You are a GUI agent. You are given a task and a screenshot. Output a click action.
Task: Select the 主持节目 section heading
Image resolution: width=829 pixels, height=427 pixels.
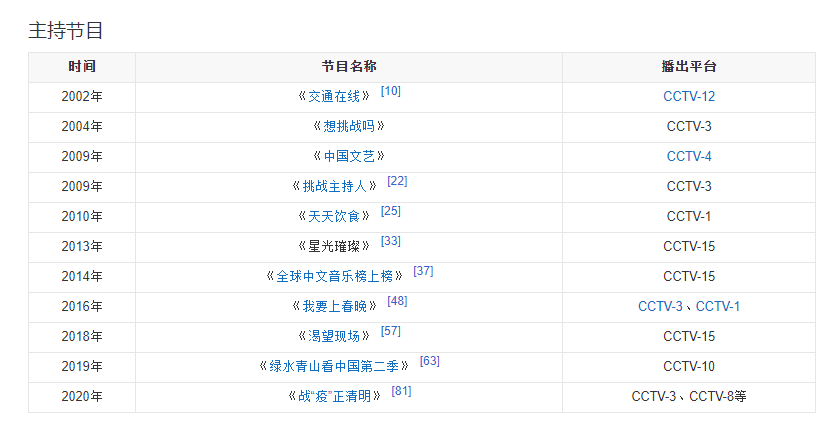point(66,30)
